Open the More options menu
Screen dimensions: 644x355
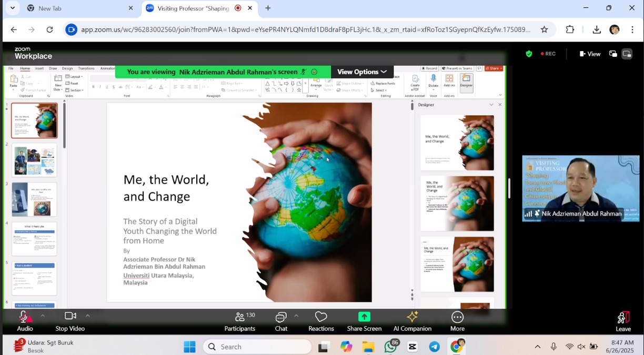coord(457,321)
